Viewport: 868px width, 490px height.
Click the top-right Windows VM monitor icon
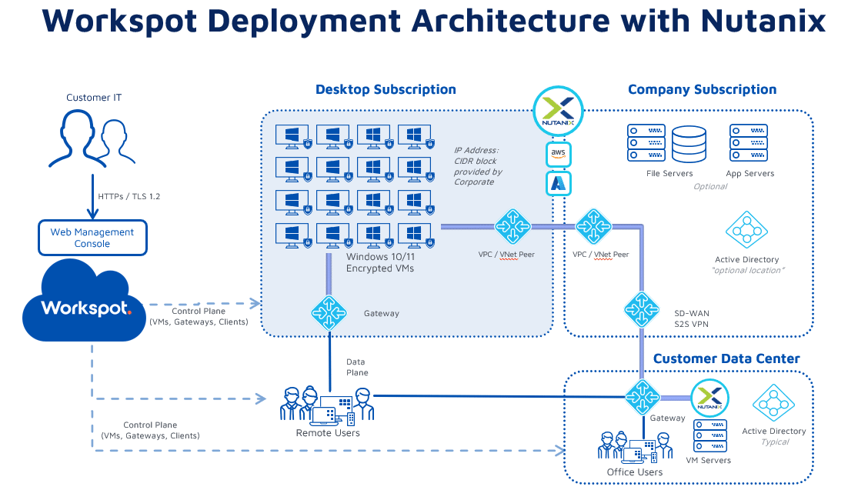pos(416,138)
